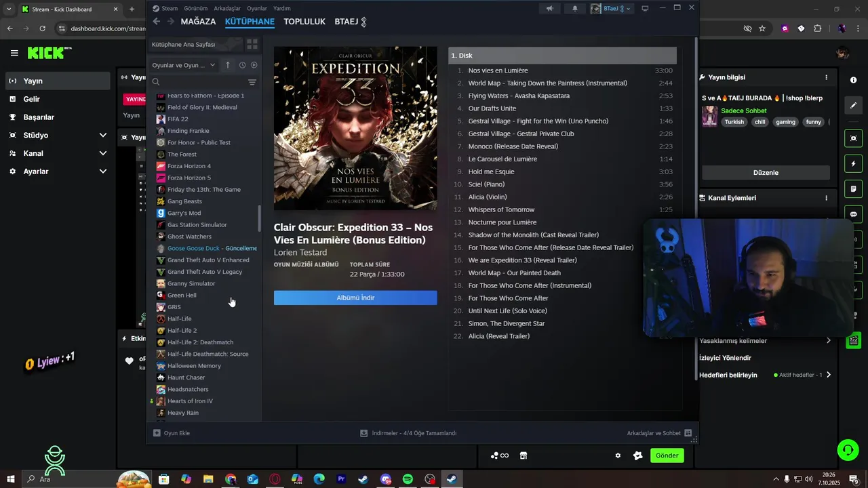868x488 pixels.
Task: Open Premiere Pro from the taskbar
Action: pyautogui.click(x=341, y=479)
